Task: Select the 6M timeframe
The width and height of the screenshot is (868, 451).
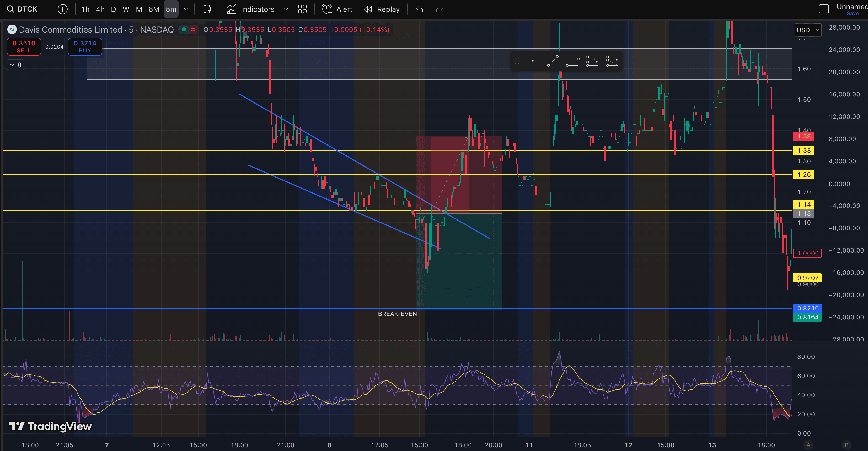Action: tap(154, 9)
